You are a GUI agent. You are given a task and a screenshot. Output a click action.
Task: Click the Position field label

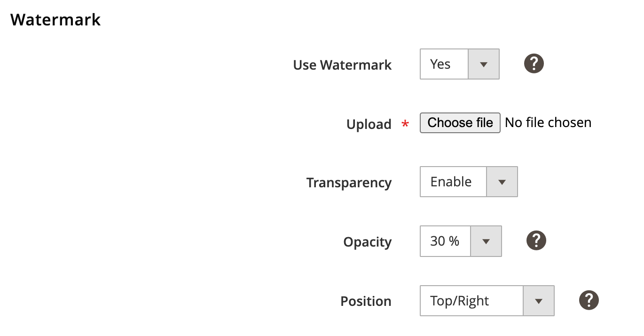point(366,301)
